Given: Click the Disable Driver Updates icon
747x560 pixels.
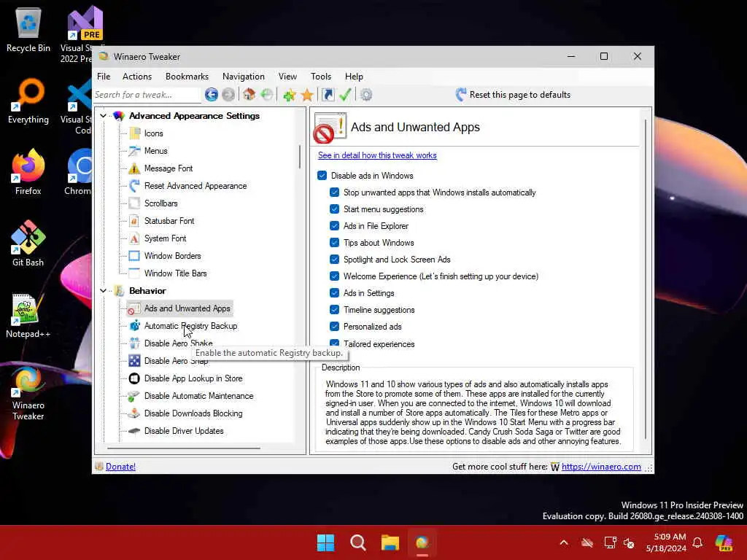Looking at the screenshot, I should point(135,431).
